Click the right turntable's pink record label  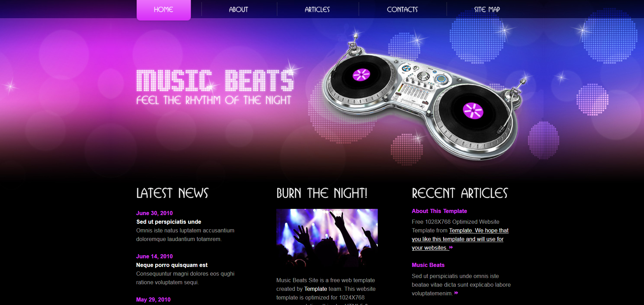point(473,111)
